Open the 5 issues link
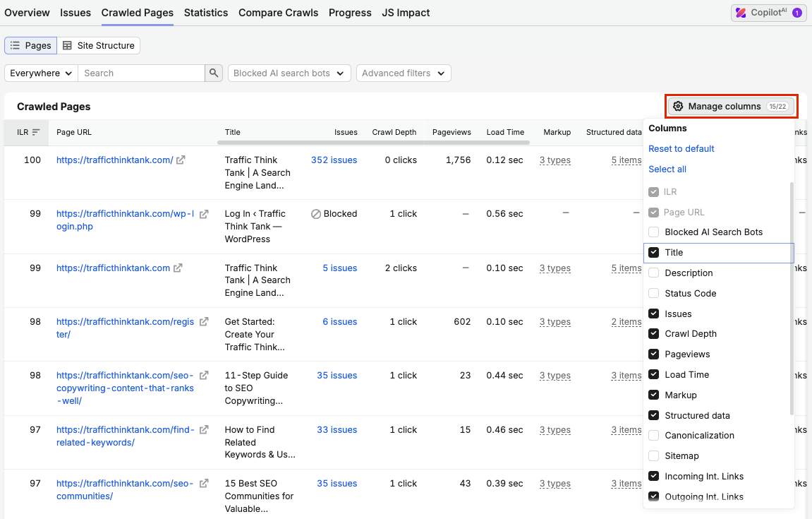 (340, 268)
